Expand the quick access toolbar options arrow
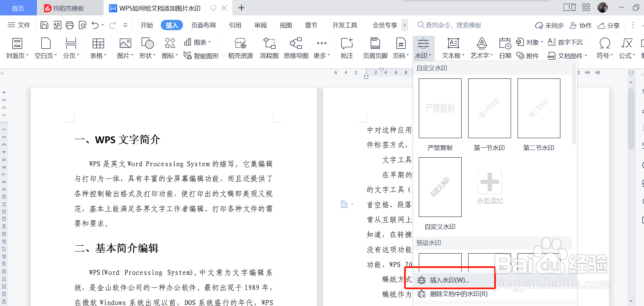The width and height of the screenshot is (644, 306). coord(125,25)
